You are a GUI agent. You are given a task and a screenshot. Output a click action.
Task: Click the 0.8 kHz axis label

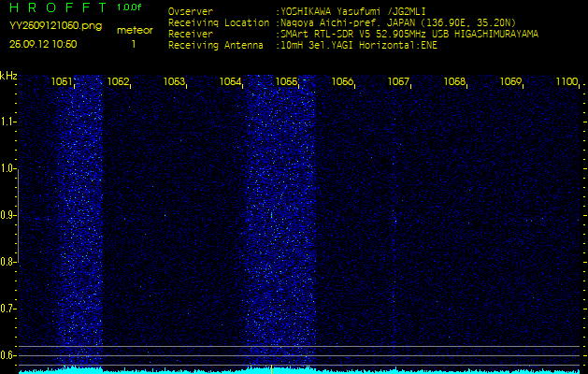click(7, 262)
